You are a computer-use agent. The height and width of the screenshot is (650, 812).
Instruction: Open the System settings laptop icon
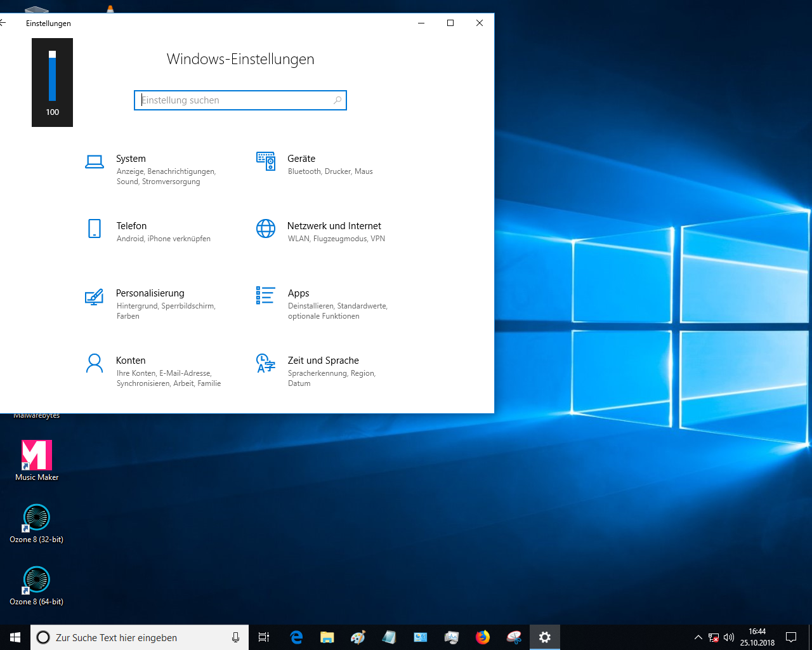coord(95,162)
